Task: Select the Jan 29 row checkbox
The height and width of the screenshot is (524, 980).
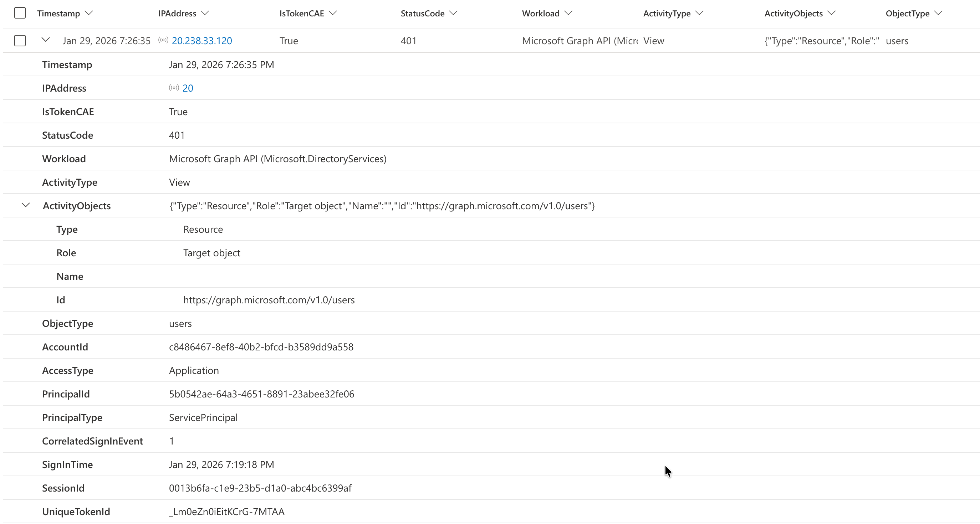Action: click(x=20, y=41)
